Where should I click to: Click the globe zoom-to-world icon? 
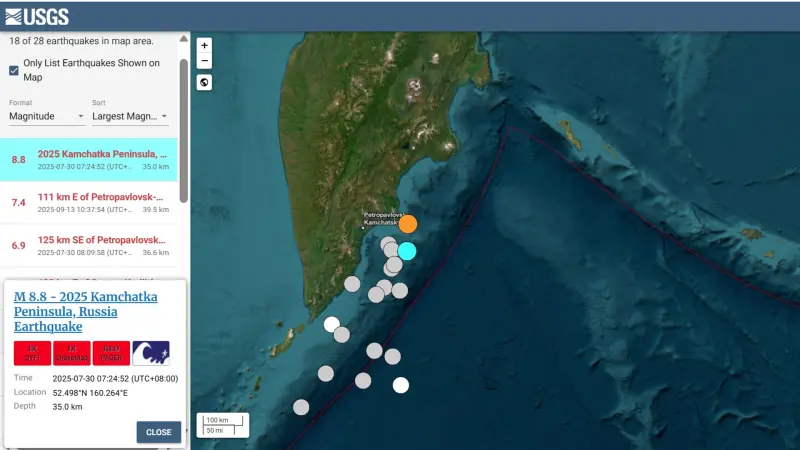pyautogui.click(x=204, y=82)
